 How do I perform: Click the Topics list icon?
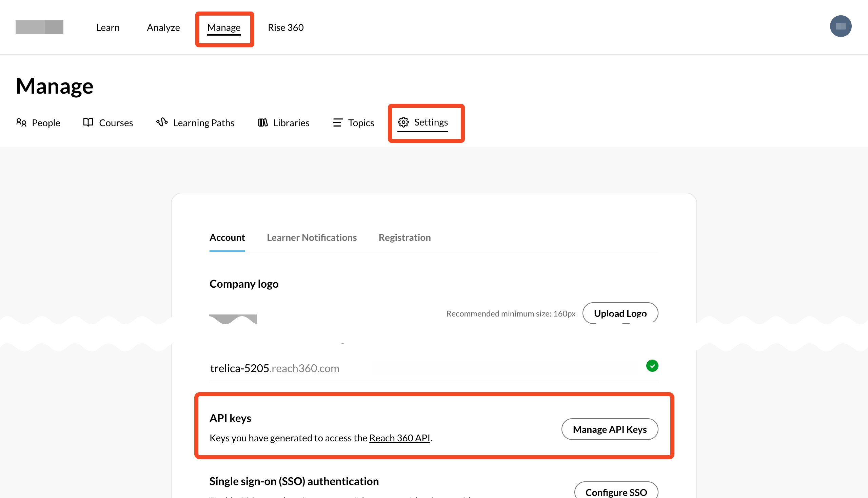pyautogui.click(x=337, y=122)
